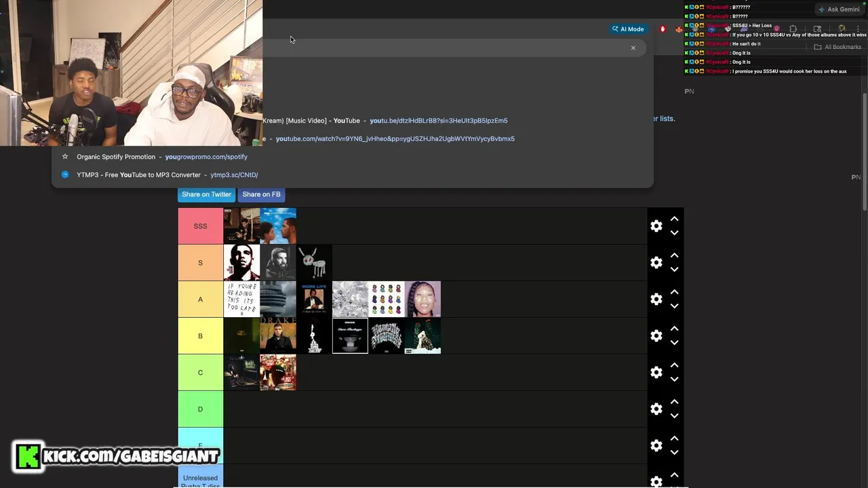Click the A tier color label
The height and width of the screenshot is (488, 868).
tap(200, 300)
